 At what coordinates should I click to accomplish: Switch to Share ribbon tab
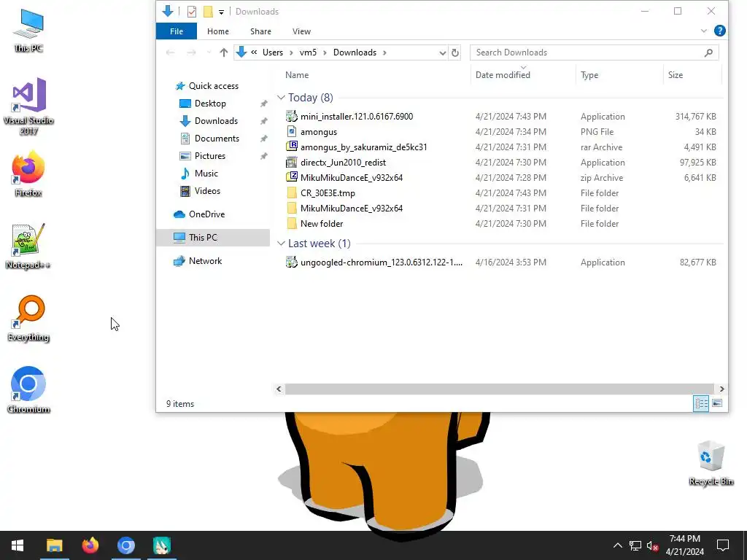tap(260, 31)
